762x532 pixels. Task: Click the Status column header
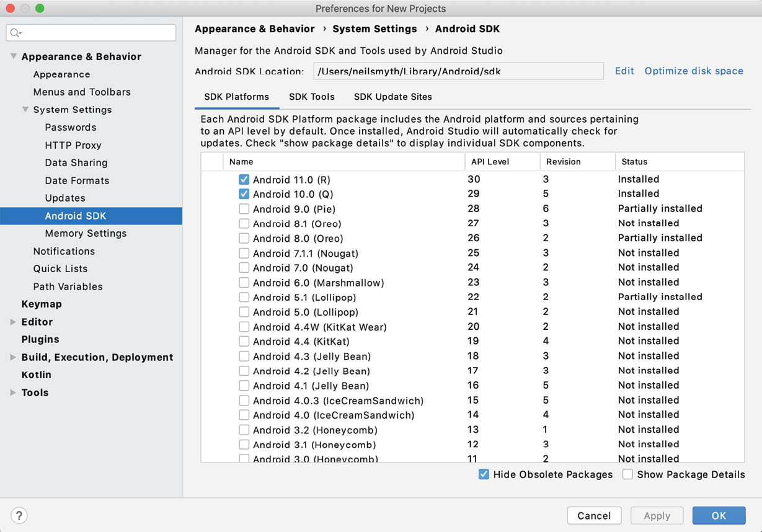pos(680,162)
